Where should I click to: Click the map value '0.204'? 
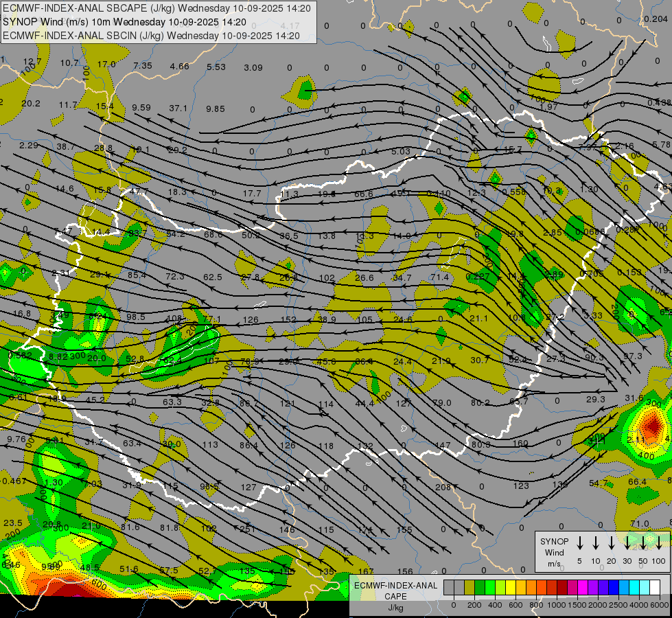point(656,19)
